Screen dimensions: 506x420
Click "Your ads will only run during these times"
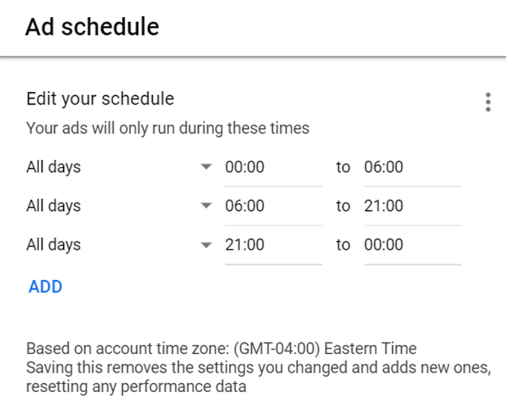pos(167,128)
